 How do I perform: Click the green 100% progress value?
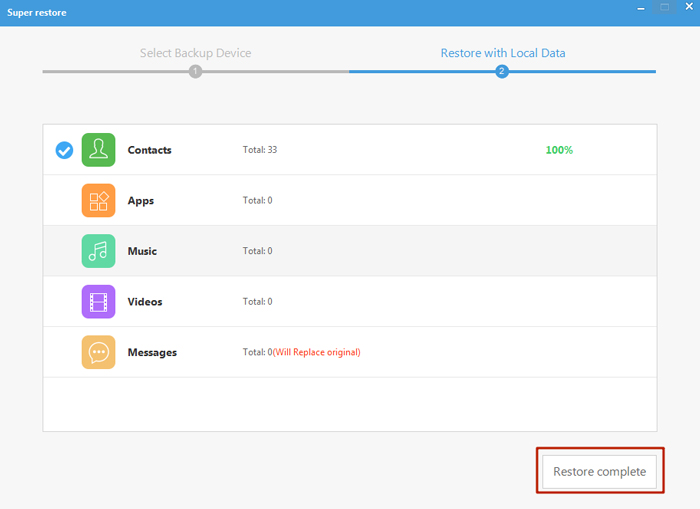tap(559, 150)
